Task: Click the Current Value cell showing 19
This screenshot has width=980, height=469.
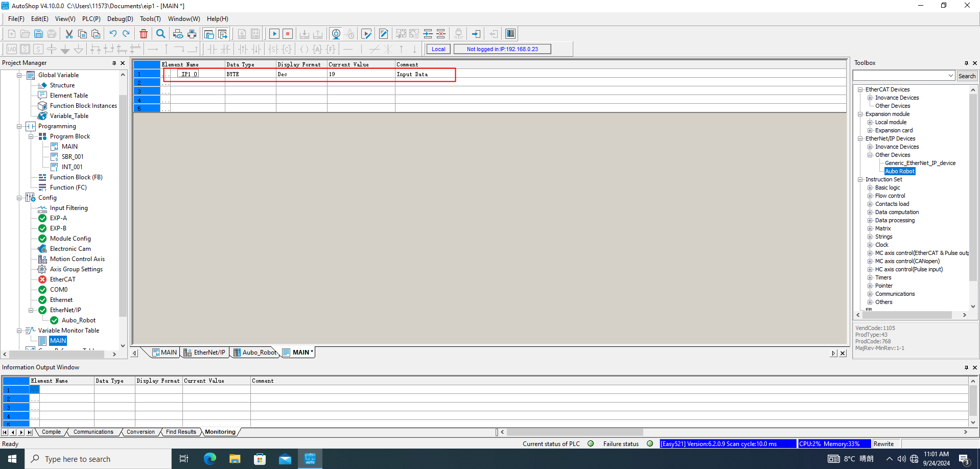Action: point(361,74)
